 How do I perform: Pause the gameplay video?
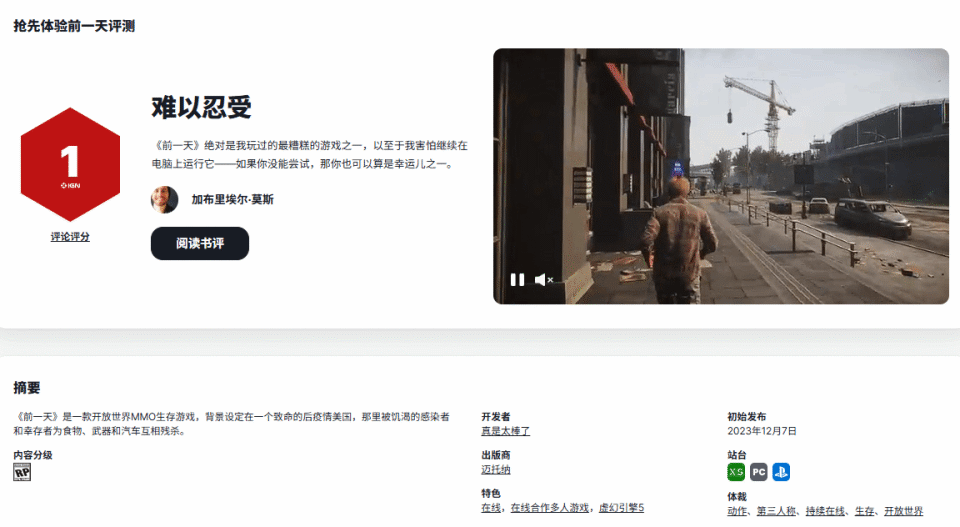(x=517, y=280)
